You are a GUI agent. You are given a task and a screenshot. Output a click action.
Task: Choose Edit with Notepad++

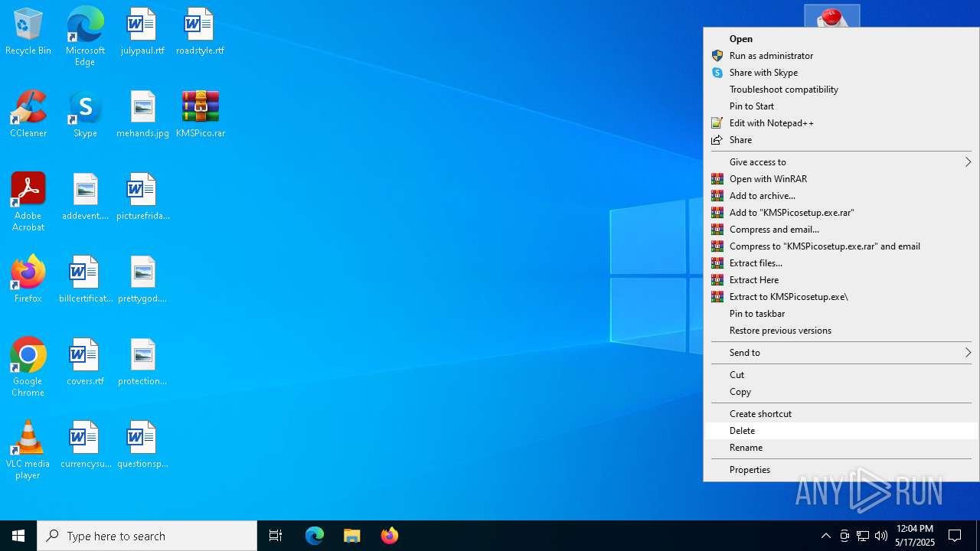[841, 123]
